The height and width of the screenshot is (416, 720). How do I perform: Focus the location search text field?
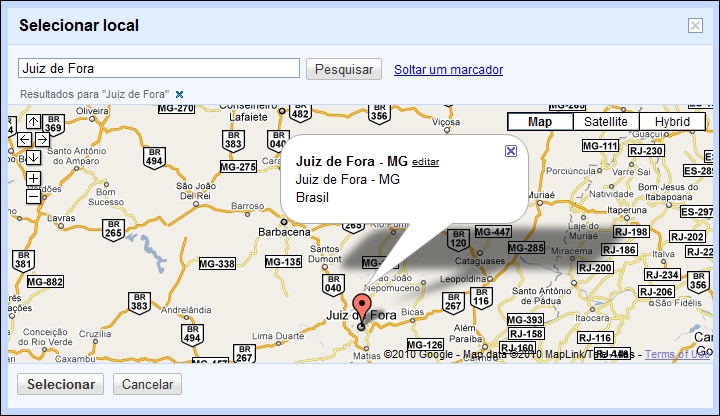[159, 68]
